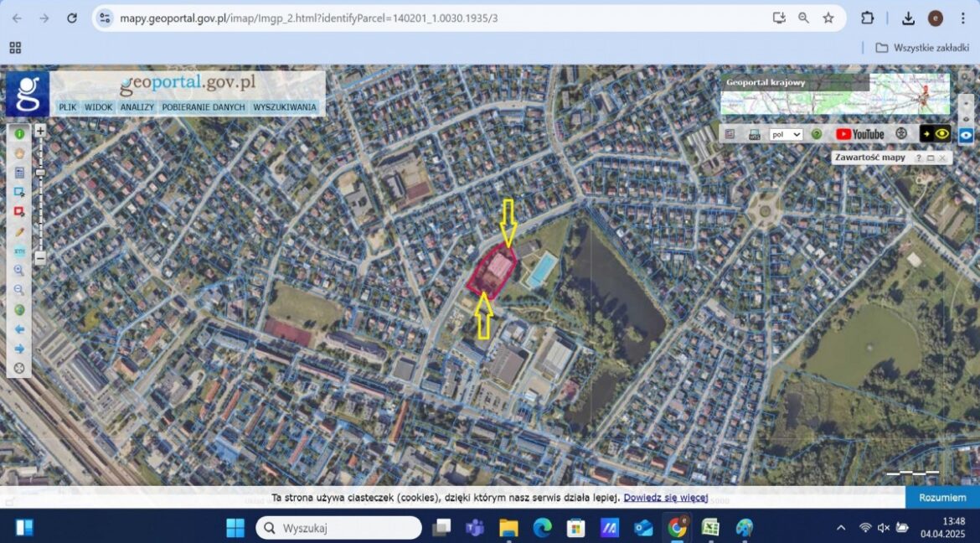Go back in browser history
Screen dimensions: 980x543
(x=17, y=18)
